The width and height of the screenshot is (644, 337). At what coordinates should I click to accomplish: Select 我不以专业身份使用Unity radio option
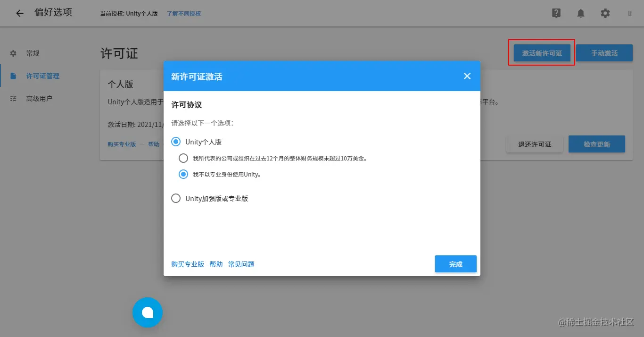point(183,174)
